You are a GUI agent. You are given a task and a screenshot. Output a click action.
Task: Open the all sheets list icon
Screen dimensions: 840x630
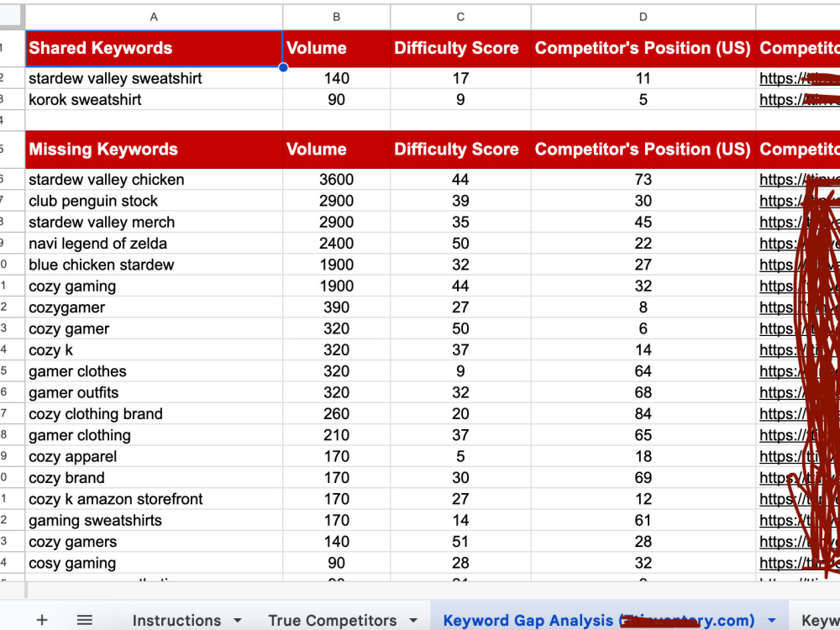click(x=85, y=620)
